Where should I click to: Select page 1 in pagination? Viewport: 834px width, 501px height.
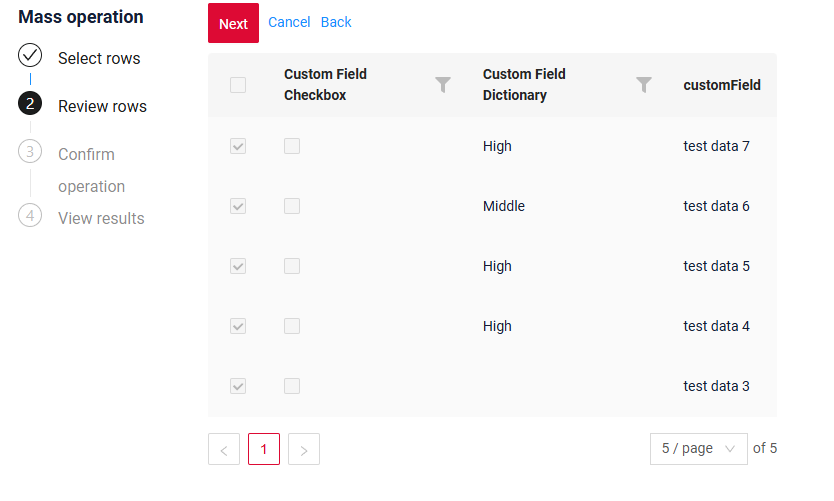click(264, 449)
